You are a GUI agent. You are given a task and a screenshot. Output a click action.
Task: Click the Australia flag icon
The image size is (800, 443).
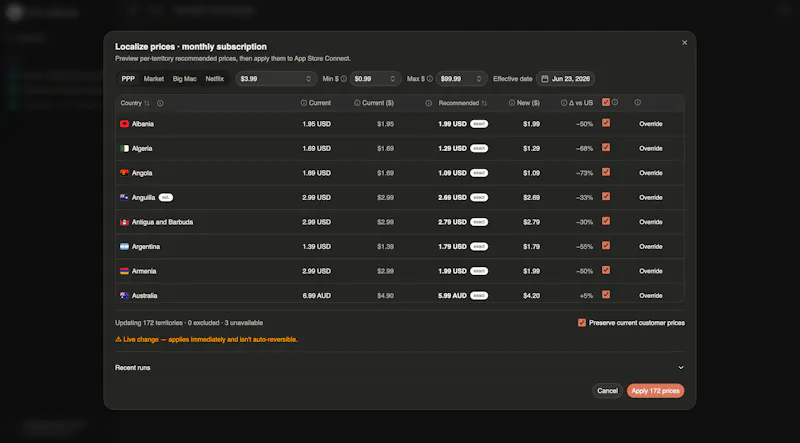(124, 295)
